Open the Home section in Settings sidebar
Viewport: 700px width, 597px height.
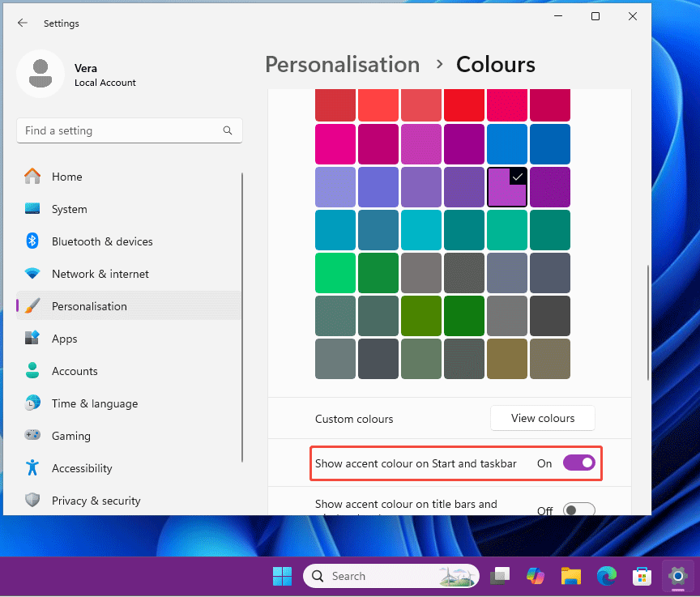[x=67, y=177]
